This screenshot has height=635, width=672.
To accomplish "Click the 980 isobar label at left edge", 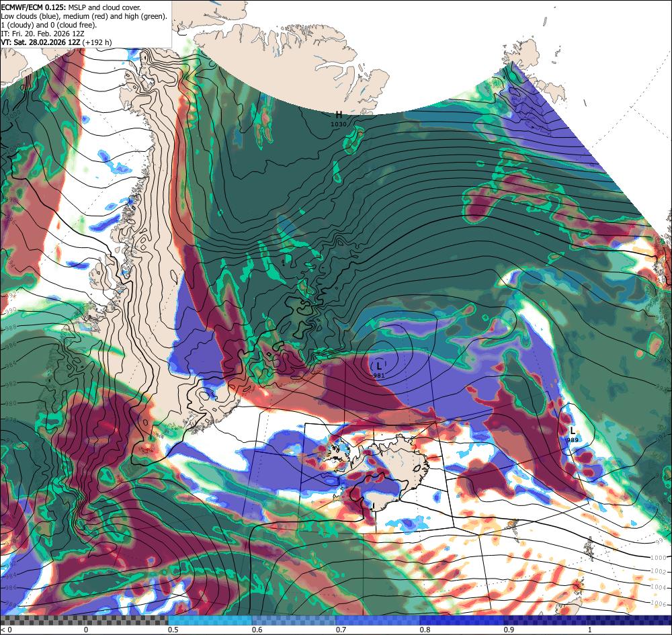I will [10, 403].
